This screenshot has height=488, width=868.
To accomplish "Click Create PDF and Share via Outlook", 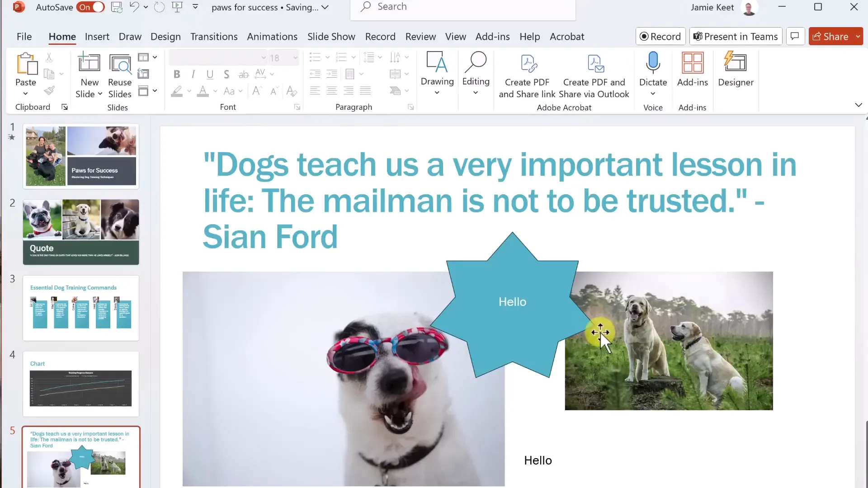I will pyautogui.click(x=594, y=75).
